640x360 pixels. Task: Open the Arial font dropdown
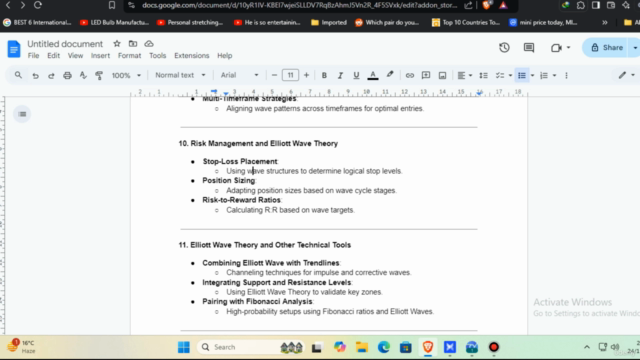coord(240,75)
